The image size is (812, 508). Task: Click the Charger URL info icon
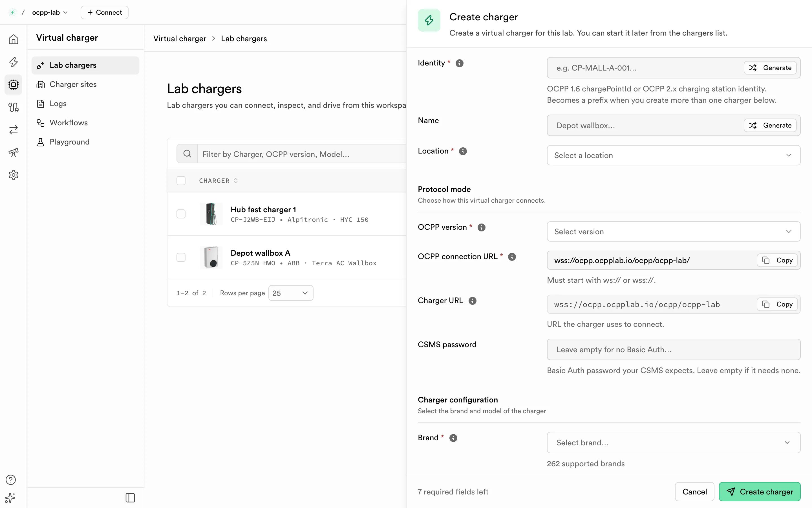473,301
